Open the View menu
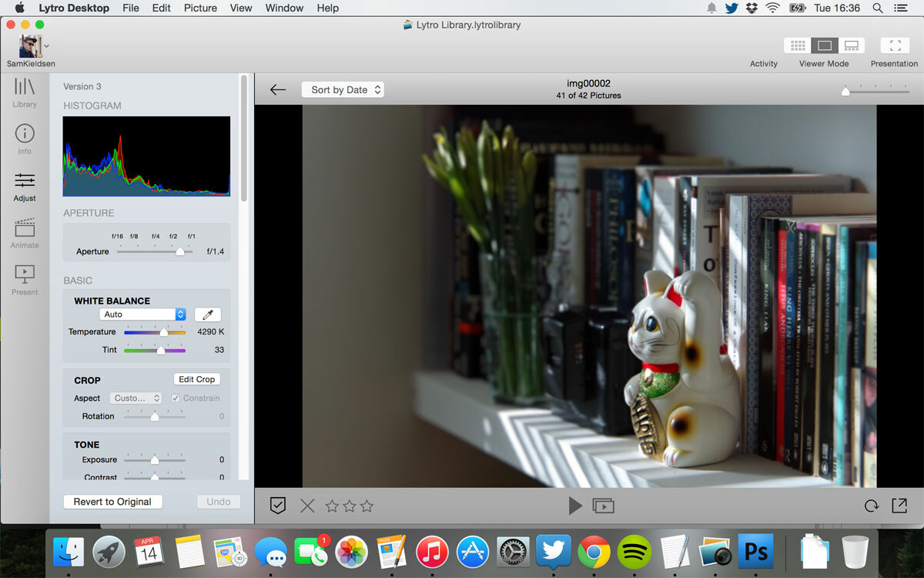The width and height of the screenshot is (924, 578). pyautogui.click(x=241, y=8)
